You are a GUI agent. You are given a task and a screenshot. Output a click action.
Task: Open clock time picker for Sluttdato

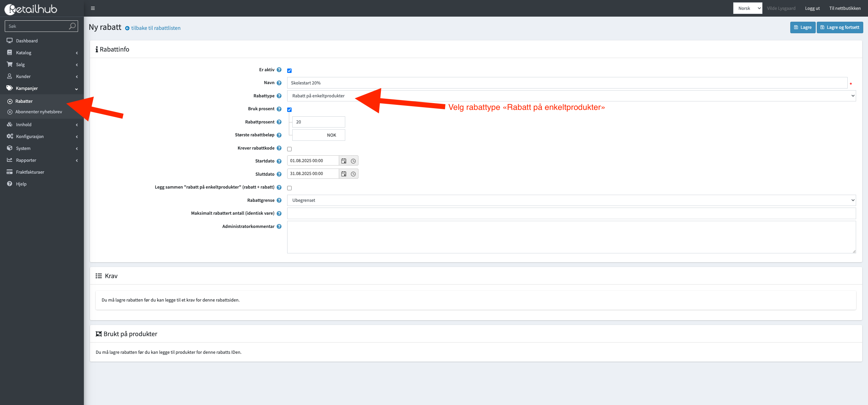(353, 174)
